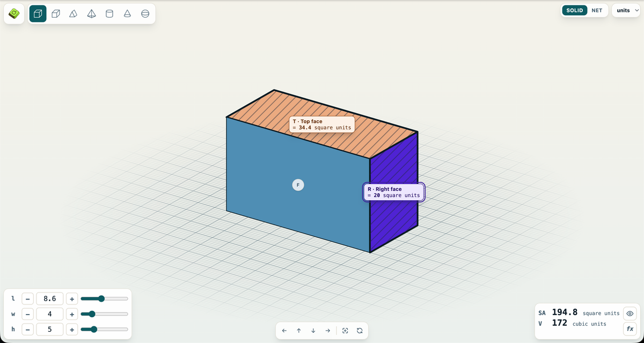The height and width of the screenshot is (343, 644).
Task: Rotate view up with arrow button
Action: pyautogui.click(x=299, y=331)
